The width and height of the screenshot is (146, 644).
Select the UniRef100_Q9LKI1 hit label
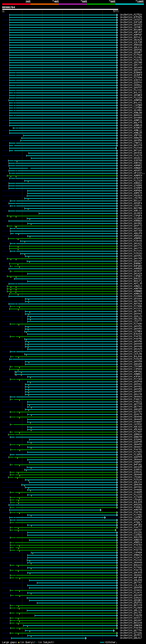[131, 48]
